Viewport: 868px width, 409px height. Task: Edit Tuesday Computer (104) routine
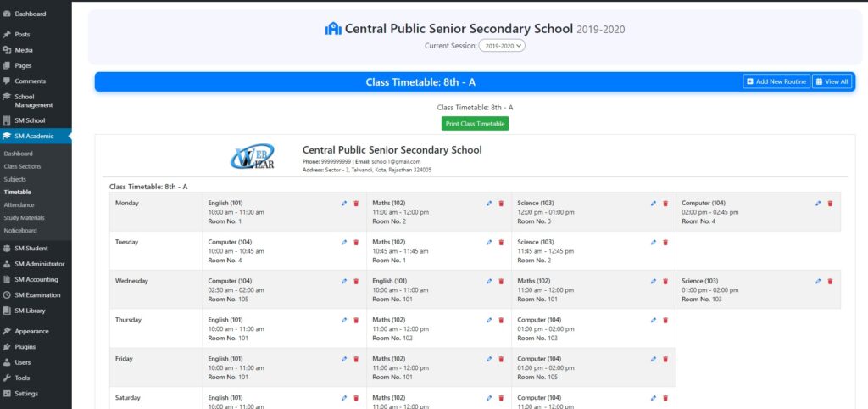tap(344, 243)
